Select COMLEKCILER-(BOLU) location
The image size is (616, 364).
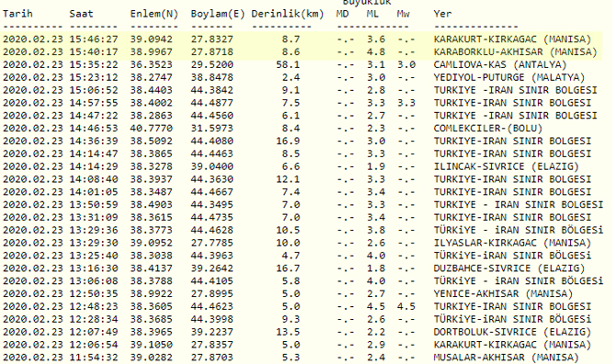pyautogui.click(x=488, y=129)
